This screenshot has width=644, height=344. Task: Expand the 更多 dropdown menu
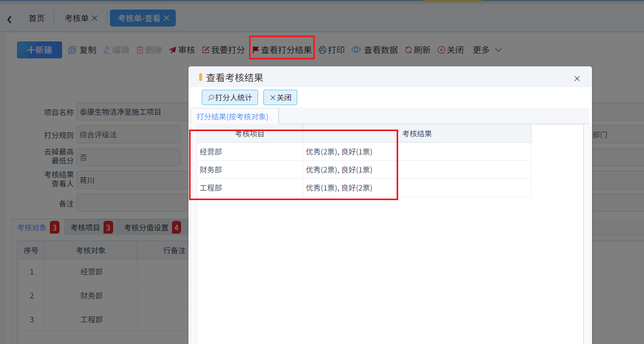487,50
